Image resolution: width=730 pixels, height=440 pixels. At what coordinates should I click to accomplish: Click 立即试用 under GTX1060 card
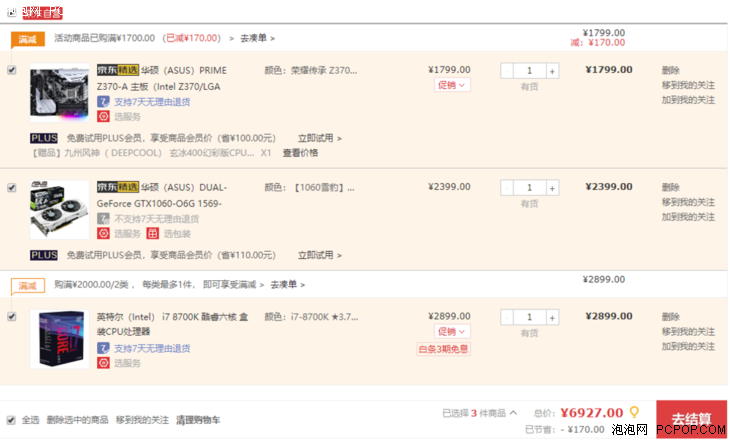click(320, 255)
